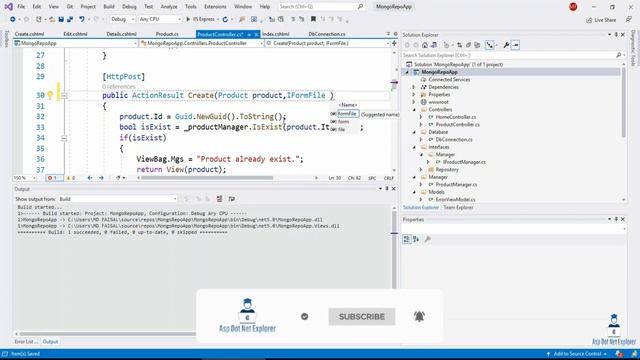Navigate backward with the editor arrow
This screenshot has height=360, width=640.
click(x=90, y=178)
